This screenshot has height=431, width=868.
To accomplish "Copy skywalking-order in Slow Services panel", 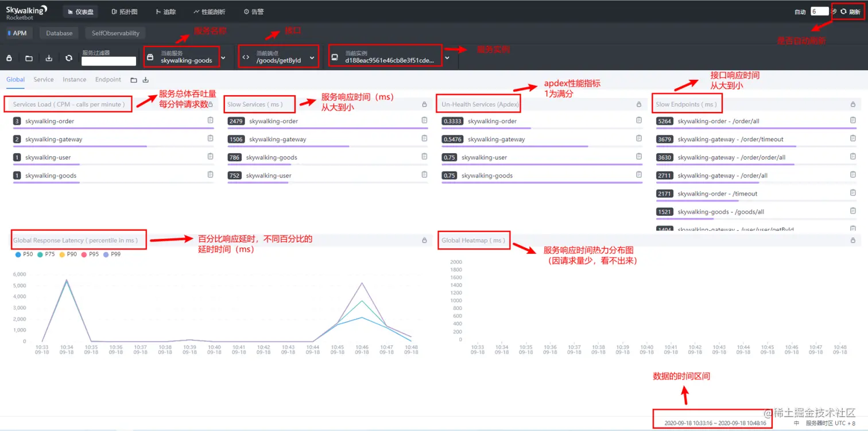I will click(x=424, y=121).
